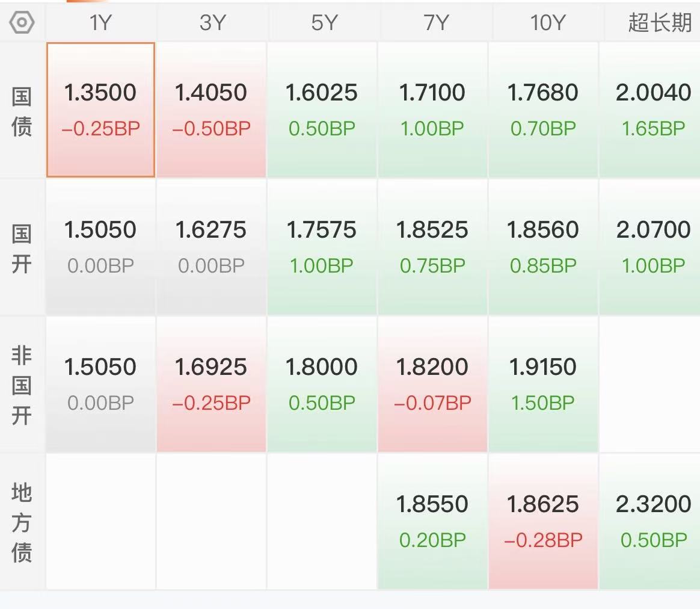
Task: Select the 地方债 row label
Action: 22,522
